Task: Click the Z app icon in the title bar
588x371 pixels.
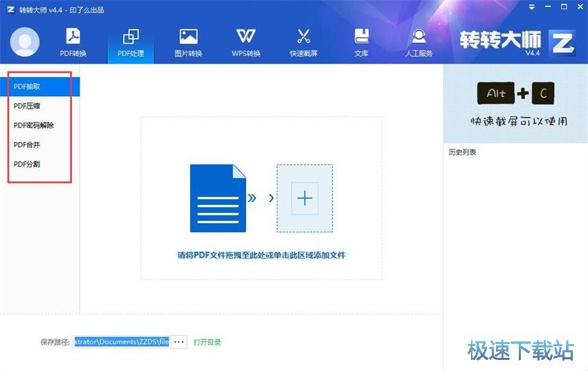Action: tap(10, 10)
